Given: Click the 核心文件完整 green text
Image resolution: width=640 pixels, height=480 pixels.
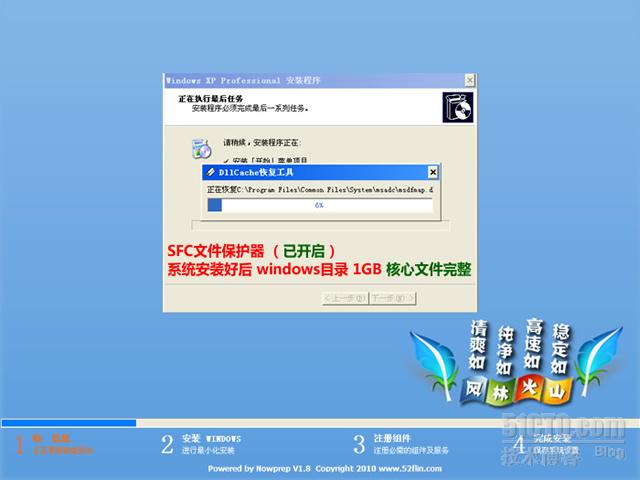Looking at the screenshot, I should (x=429, y=269).
